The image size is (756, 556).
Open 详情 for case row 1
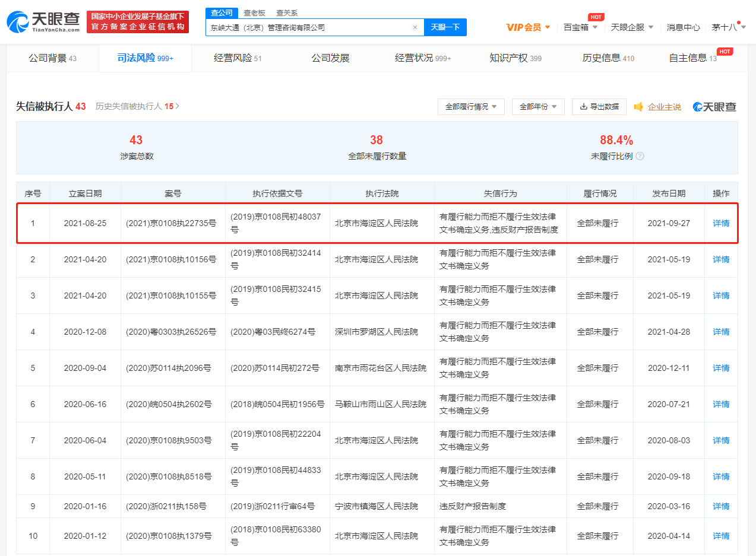(721, 223)
